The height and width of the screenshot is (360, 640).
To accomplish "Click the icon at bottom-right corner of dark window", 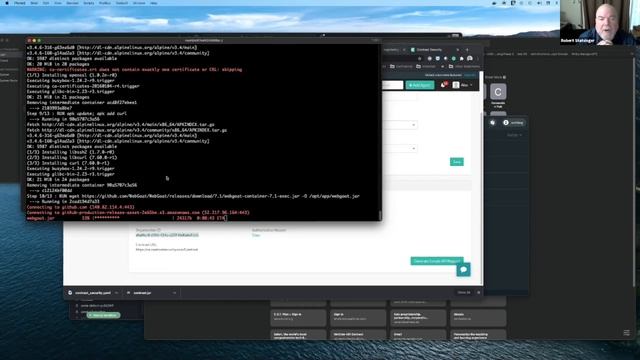I will pyautogui.click(x=627, y=333).
